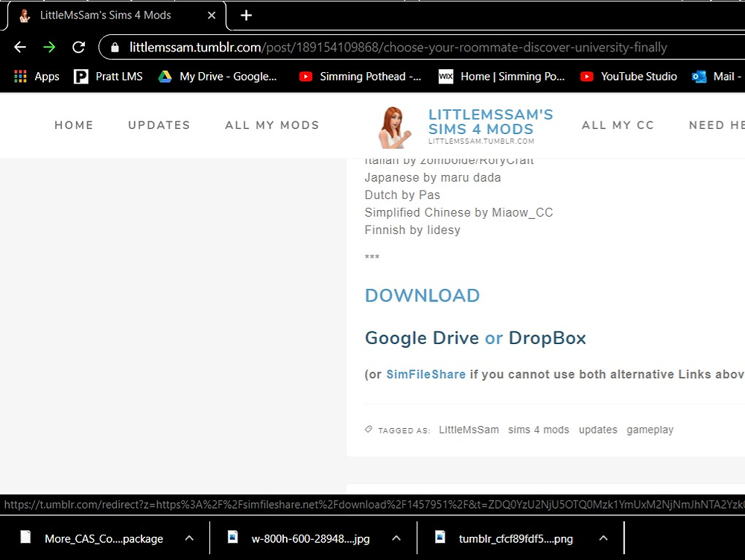The image size is (745, 560).
Task: Open YouTube Studio bookmark
Action: pos(629,77)
